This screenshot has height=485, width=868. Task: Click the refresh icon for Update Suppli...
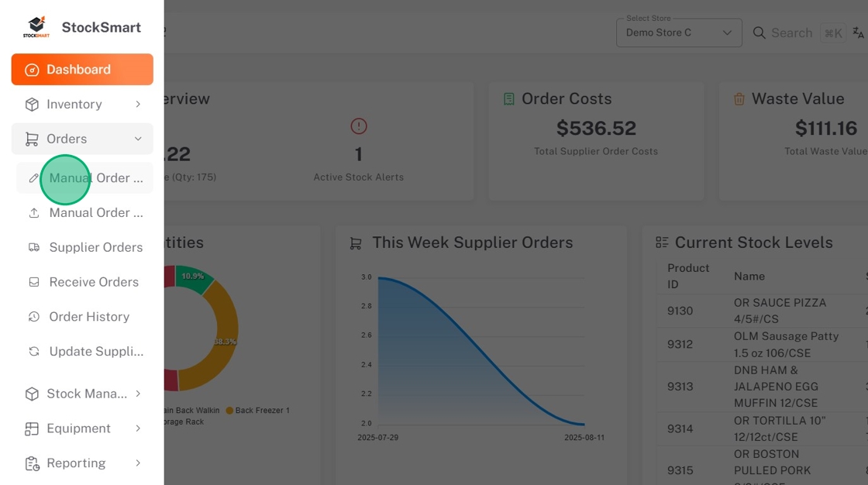[x=34, y=352]
